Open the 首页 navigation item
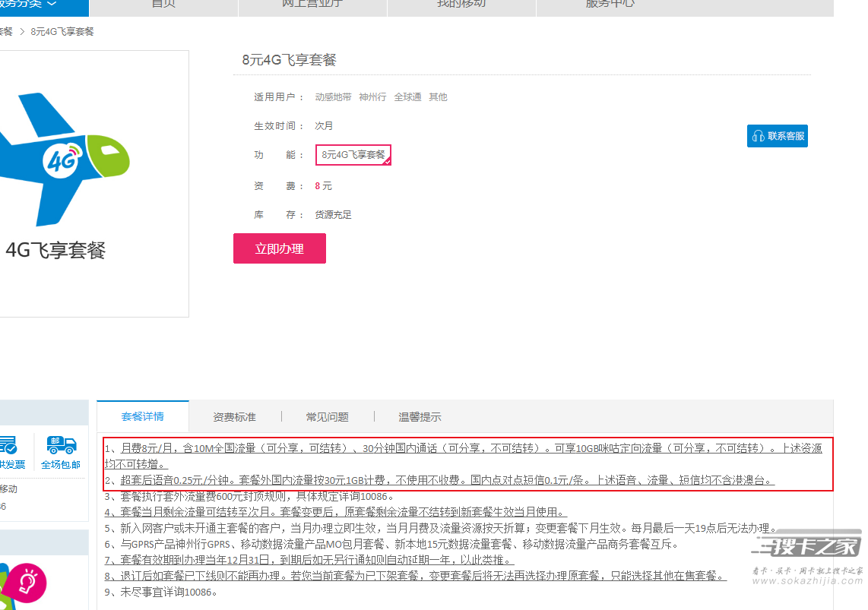Image resolution: width=868 pixels, height=610 pixels. pyautogui.click(x=164, y=5)
